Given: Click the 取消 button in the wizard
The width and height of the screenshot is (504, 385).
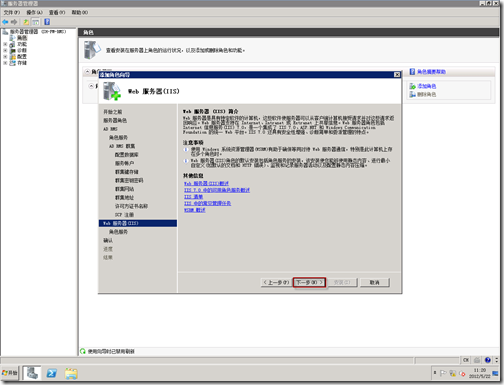Looking at the screenshot, I should [375, 282].
